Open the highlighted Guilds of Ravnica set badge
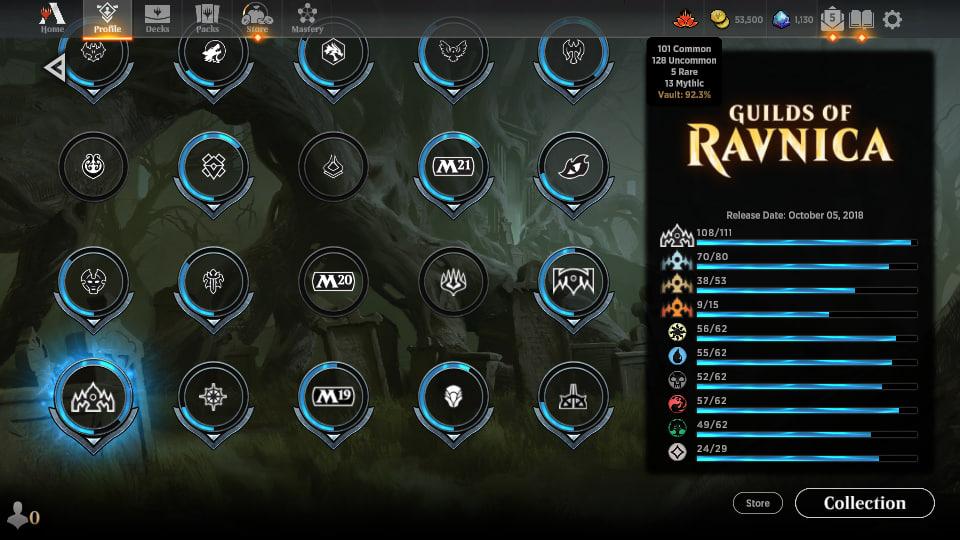 93,398
